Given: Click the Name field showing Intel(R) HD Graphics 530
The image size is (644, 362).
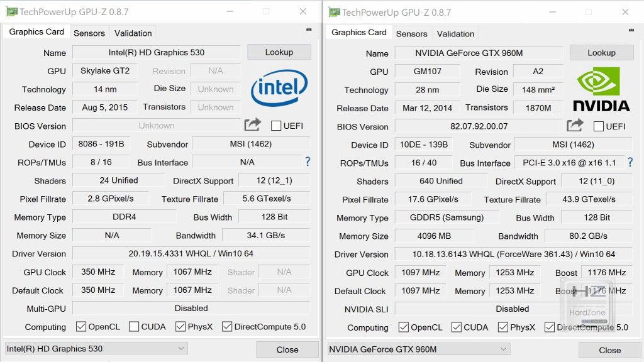Looking at the screenshot, I should click(156, 53).
